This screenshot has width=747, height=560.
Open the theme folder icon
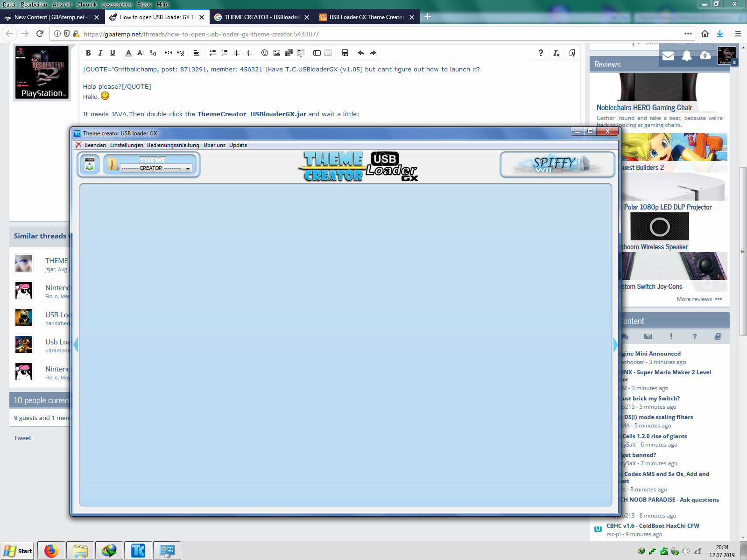[x=113, y=164]
